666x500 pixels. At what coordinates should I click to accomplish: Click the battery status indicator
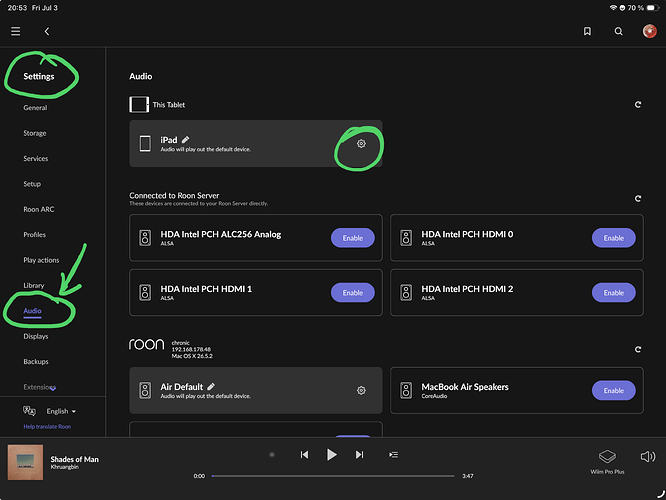coord(651,8)
